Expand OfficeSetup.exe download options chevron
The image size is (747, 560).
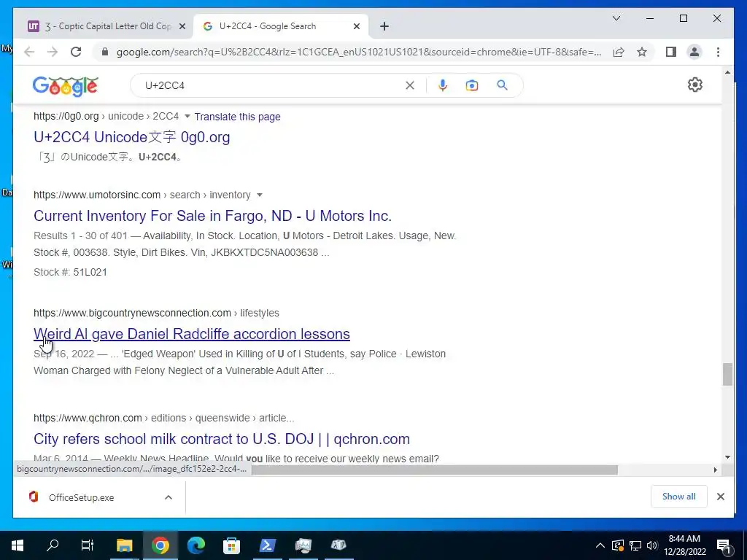coord(169,497)
